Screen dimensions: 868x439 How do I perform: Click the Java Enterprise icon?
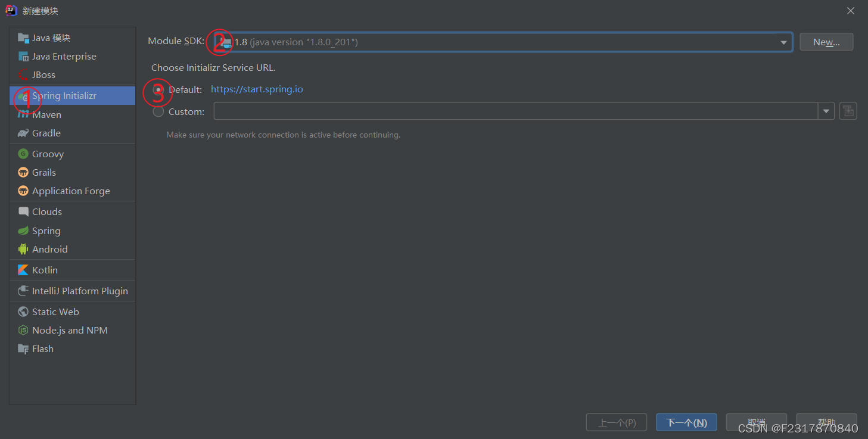(x=23, y=57)
